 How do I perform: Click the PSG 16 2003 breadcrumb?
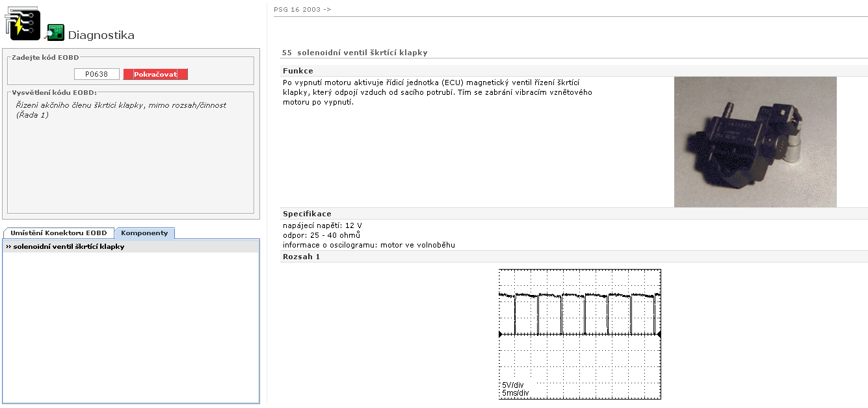coord(302,10)
